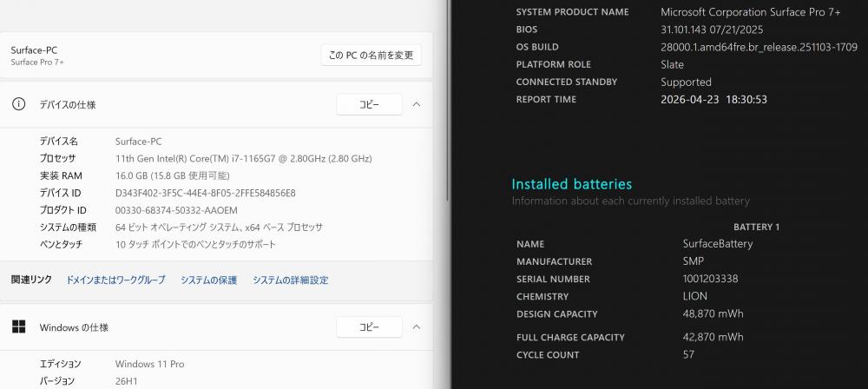Viewport: 868px width, 389px height.
Task: Select the SurfaceBattery name value
Action: [718, 244]
